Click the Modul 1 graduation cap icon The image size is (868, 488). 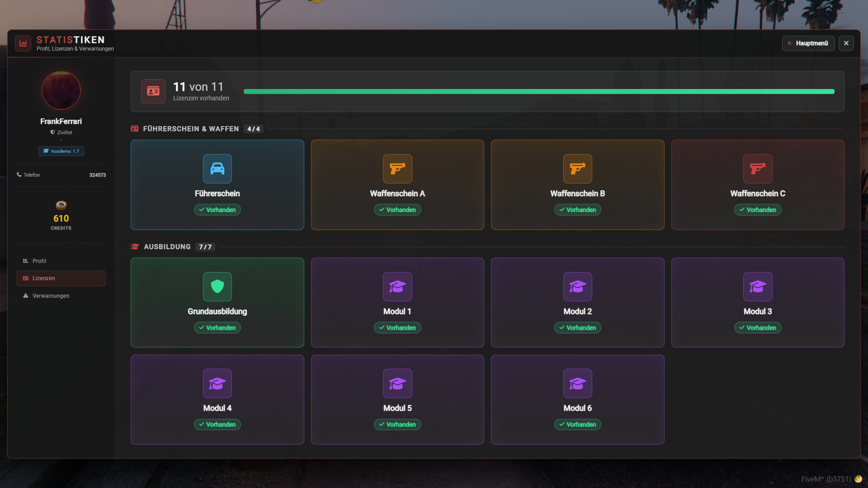(397, 286)
